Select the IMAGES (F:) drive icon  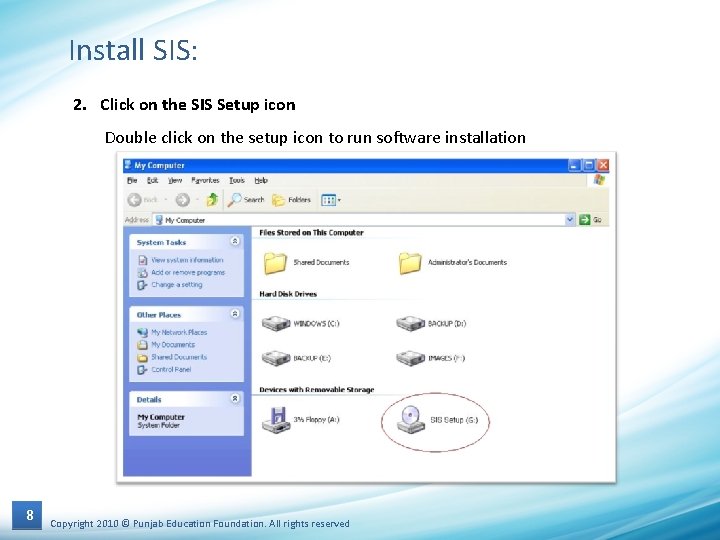pyautogui.click(x=410, y=358)
